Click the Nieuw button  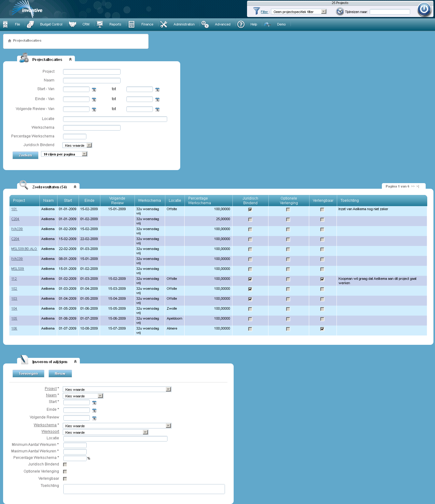coord(60,373)
